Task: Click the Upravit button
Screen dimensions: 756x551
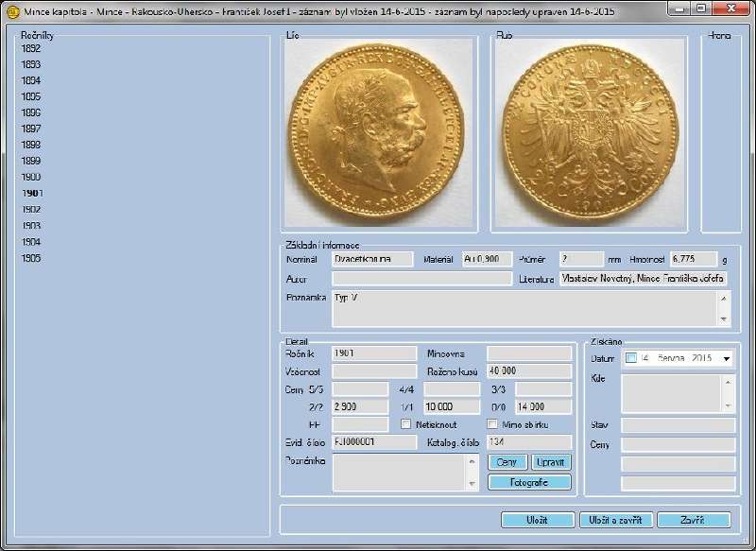Action: click(551, 463)
